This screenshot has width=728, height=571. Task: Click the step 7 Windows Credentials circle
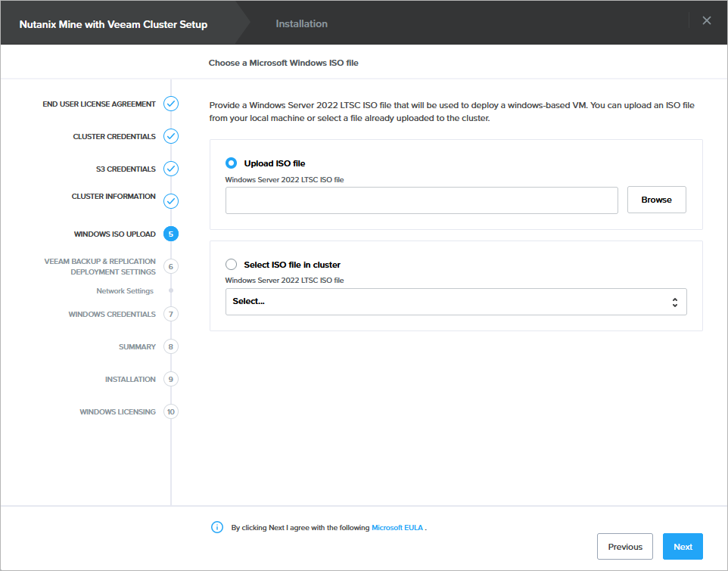coord(171,314)
